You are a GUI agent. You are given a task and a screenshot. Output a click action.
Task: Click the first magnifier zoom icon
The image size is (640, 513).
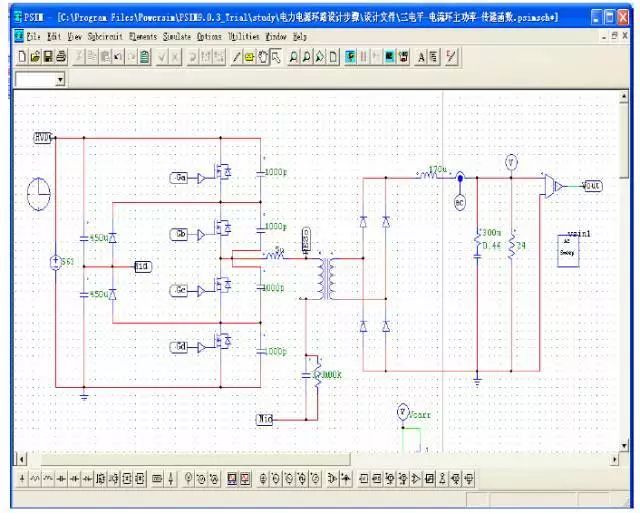[293, 57]
